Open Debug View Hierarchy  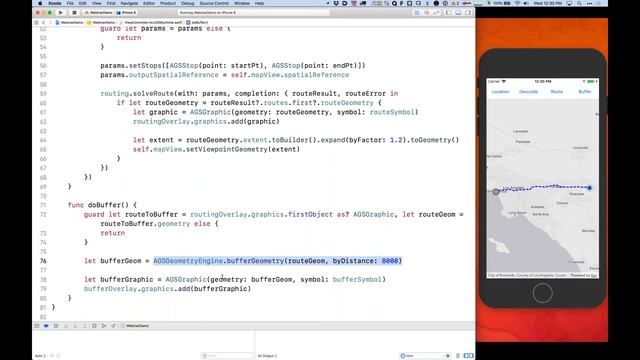(94, 326)
